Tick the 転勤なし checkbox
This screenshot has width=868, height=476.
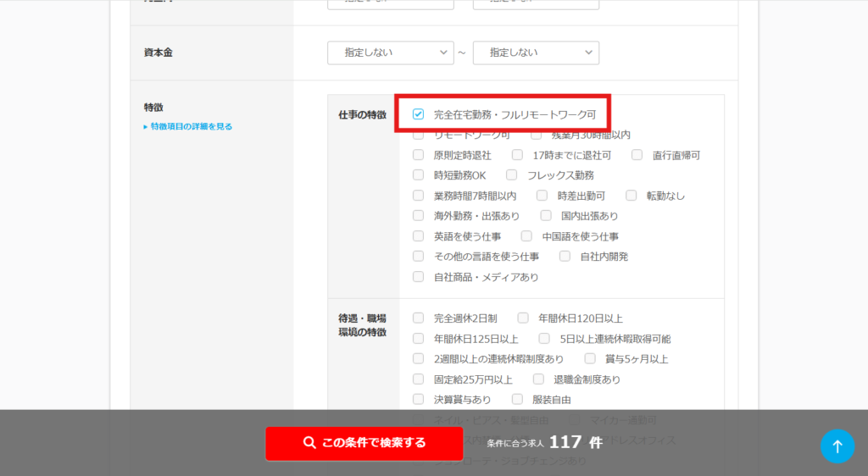pos(631,196)
